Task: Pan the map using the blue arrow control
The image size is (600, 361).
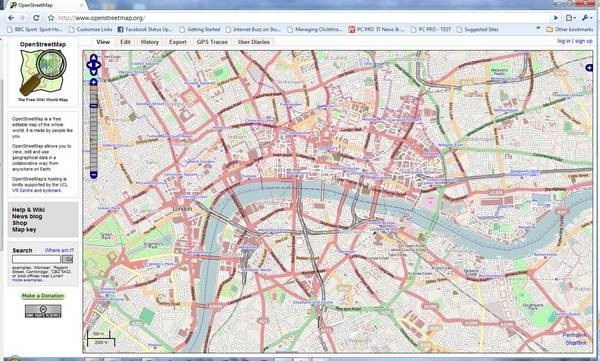Action: click(94, 65)
